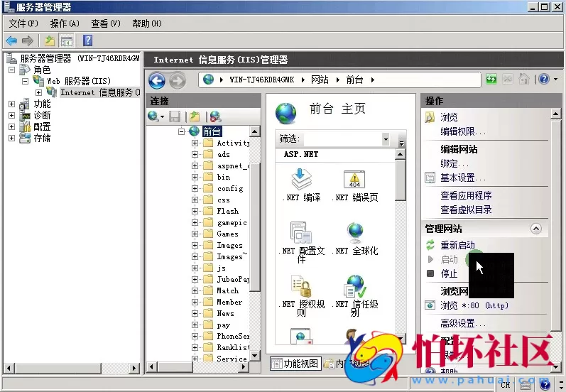
Task: Click 重新启动 to restart the website
Action: pyautogui.click(x=457, y=245)
